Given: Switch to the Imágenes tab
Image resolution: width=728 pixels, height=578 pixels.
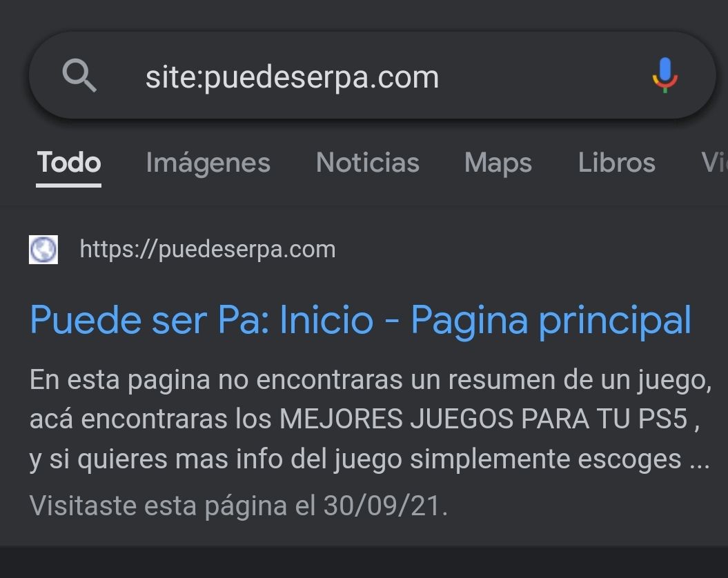Looking at the screenshot, I should (x=208, y=163).
